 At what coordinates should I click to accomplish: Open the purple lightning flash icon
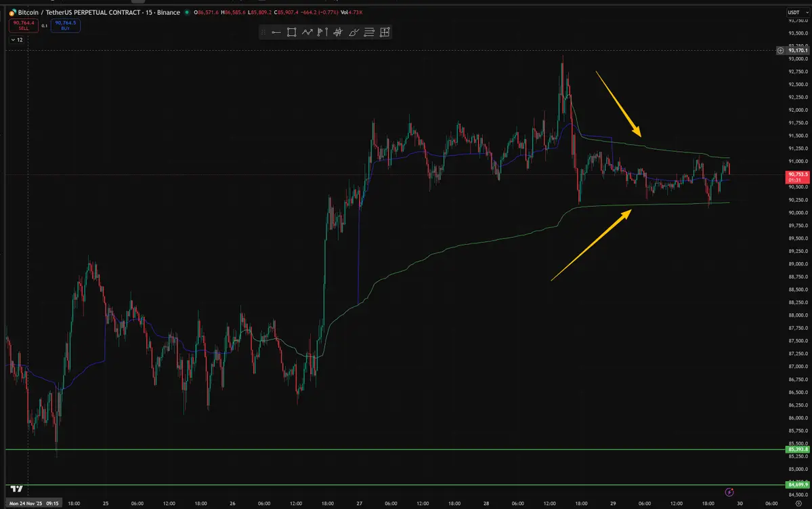[729, 492]
